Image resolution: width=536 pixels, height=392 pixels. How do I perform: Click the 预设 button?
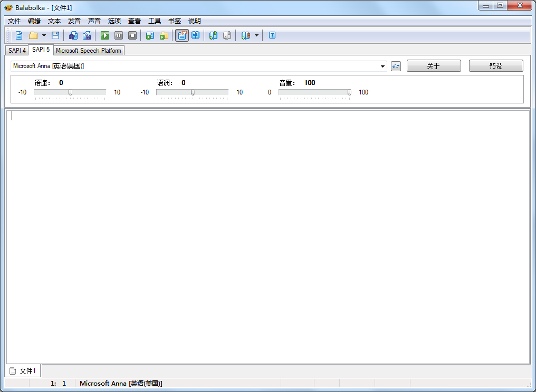(x=495, y=65)
